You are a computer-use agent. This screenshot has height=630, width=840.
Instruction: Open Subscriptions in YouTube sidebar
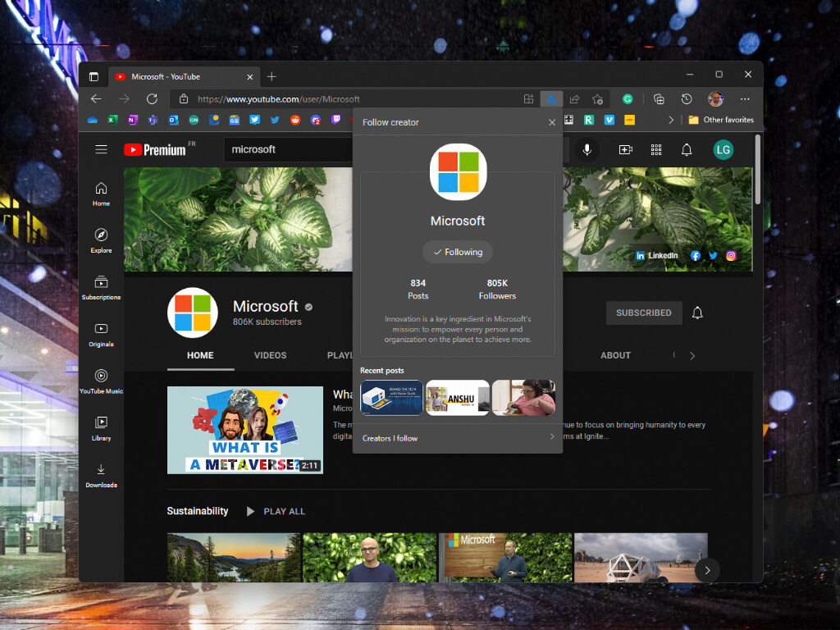(101, 288)
